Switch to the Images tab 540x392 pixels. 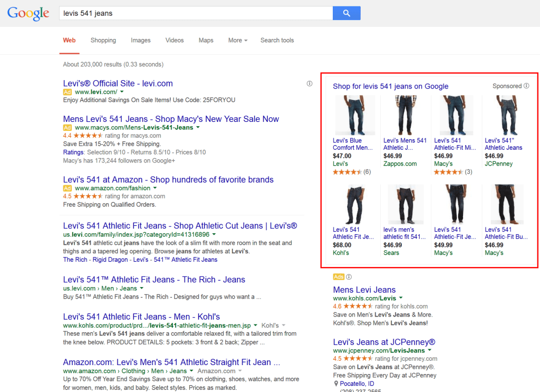[x=140, y=40]
